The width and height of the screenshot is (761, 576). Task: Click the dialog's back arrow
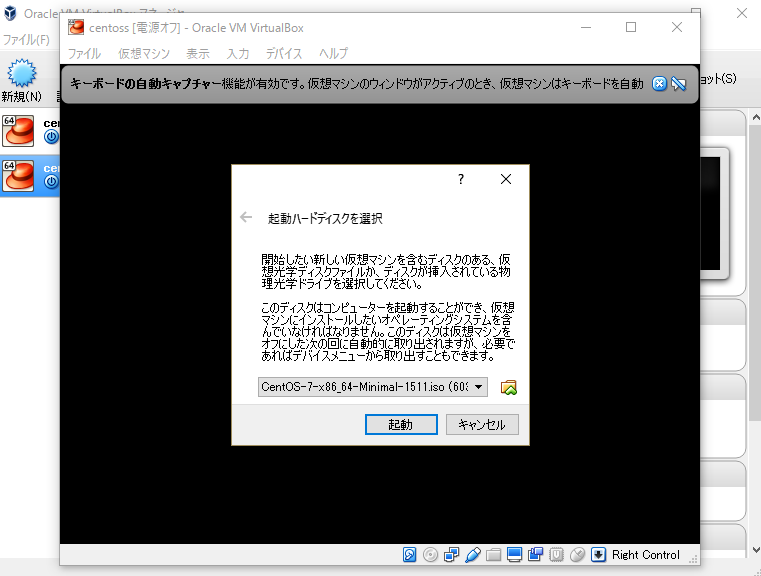coord(246,217)
